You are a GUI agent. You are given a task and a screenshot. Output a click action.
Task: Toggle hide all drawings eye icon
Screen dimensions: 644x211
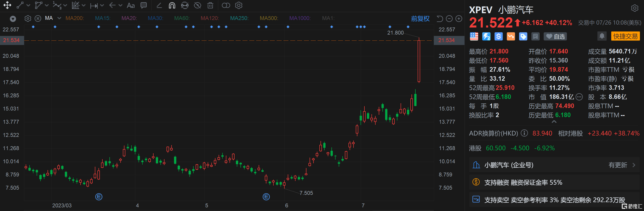click(x=197, y=5)
